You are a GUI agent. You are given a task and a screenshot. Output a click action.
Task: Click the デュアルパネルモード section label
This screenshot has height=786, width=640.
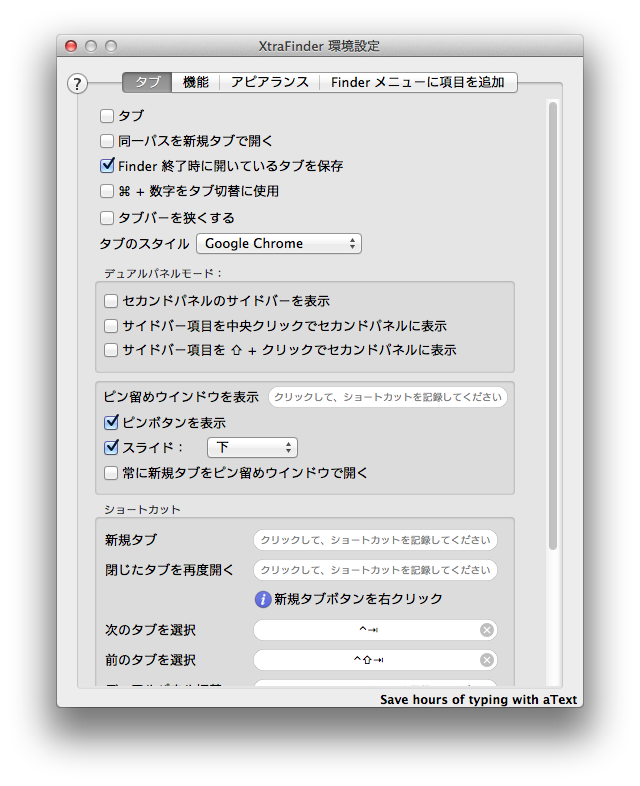click(x=163, y=273)
